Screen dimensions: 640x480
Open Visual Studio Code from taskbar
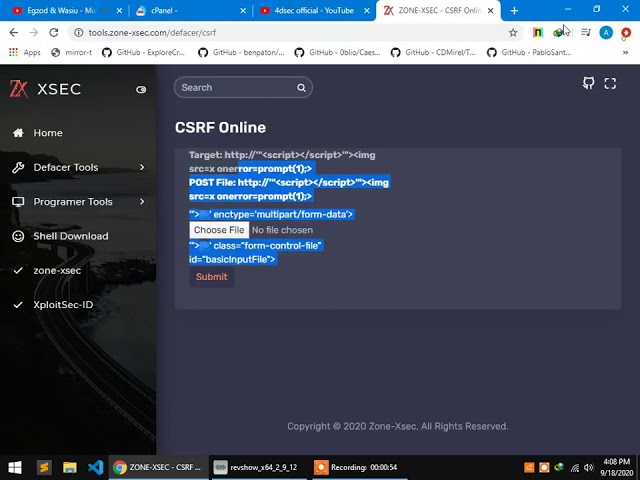(x=96, y=467)
